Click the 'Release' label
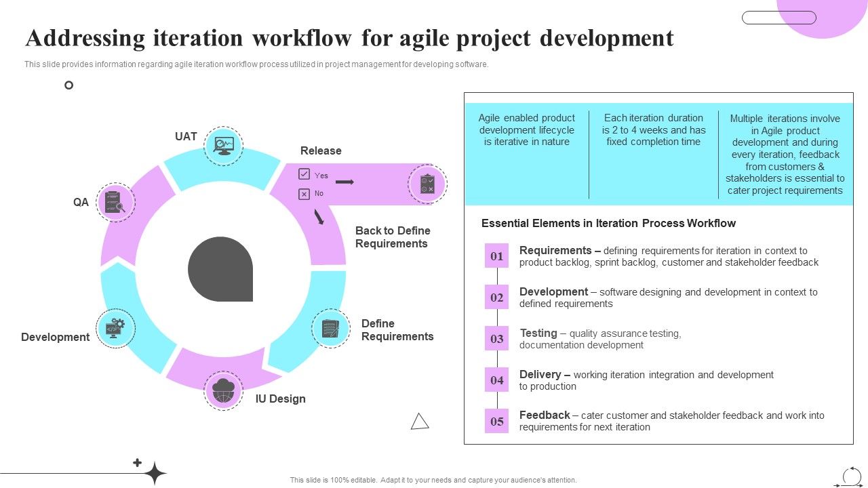Screen dimensions: 868x488 (321, 150)
